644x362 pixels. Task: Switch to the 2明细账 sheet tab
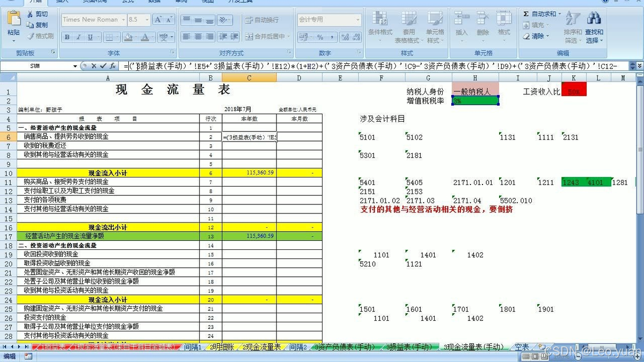click(x=222, y=348)
